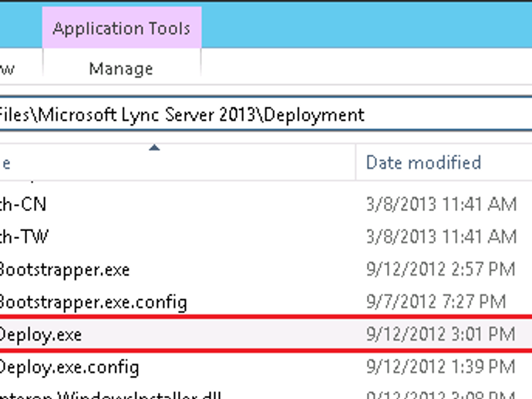Click the address bar path ending in Deployment
Image resolution: width=532 pixels, height=399 pixels.
tap(266, 115)
